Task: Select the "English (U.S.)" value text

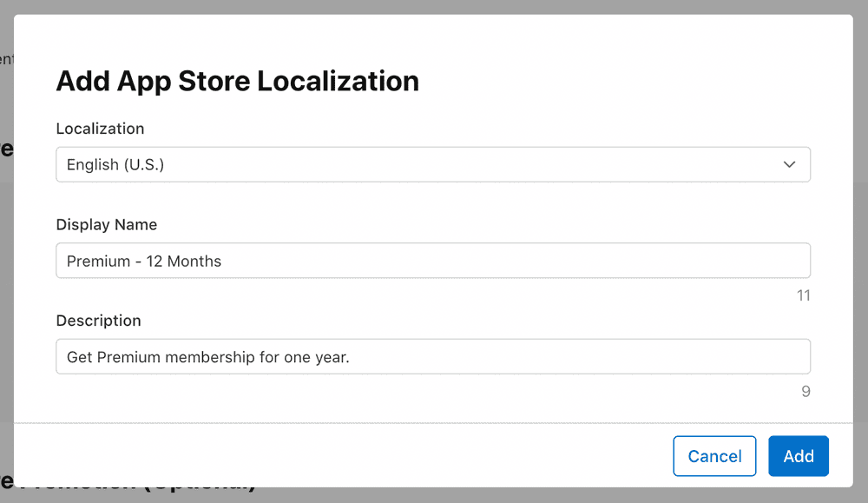Action: coord(115,165)
